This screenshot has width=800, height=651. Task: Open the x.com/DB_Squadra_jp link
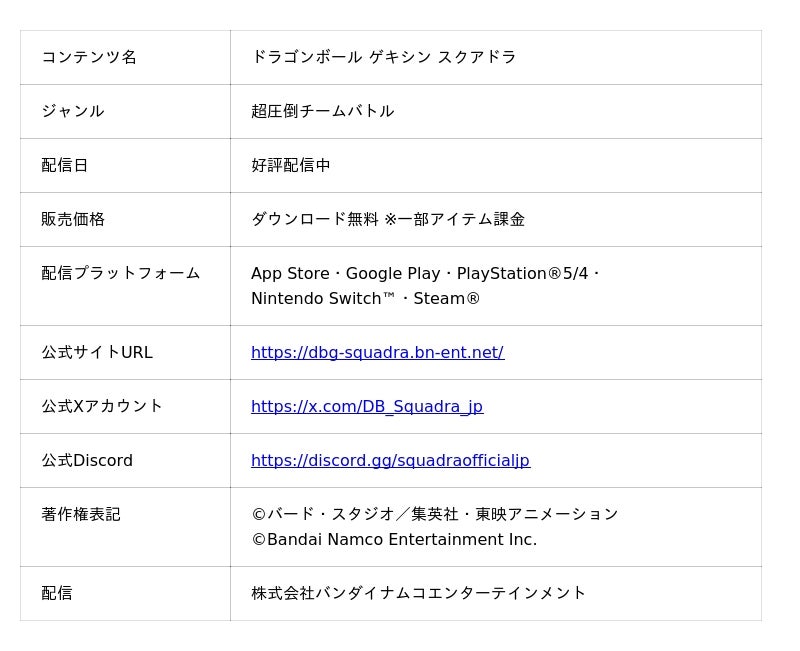(367, 407)
